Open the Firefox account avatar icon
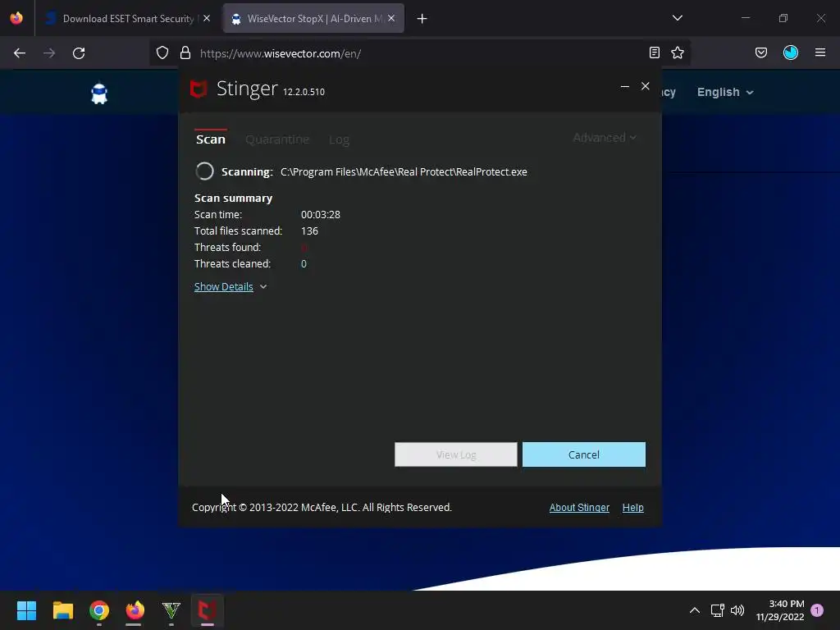The height and width of the screenshot is (630, 840). 791,52
